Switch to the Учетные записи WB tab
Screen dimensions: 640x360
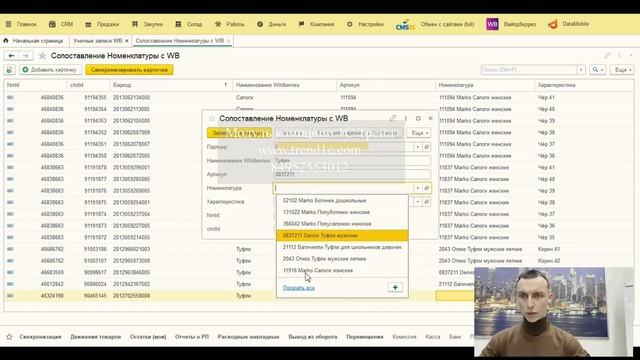[x=98, y=41]
